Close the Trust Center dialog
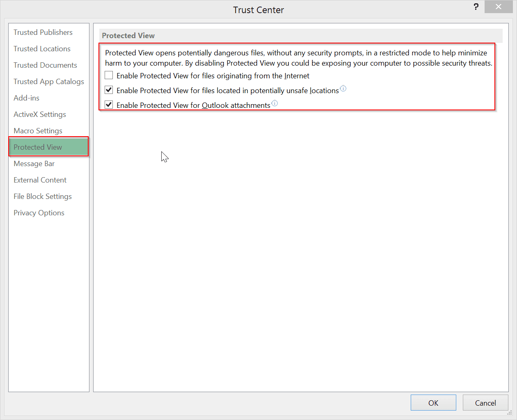517x420 pixels. (498, 7)
